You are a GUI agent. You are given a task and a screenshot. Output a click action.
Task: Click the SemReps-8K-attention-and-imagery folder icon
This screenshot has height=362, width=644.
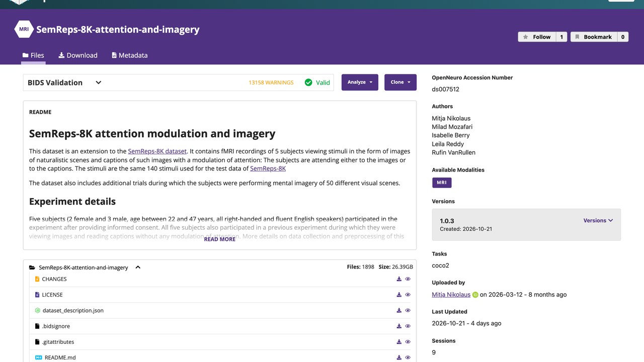coord(32,267)
